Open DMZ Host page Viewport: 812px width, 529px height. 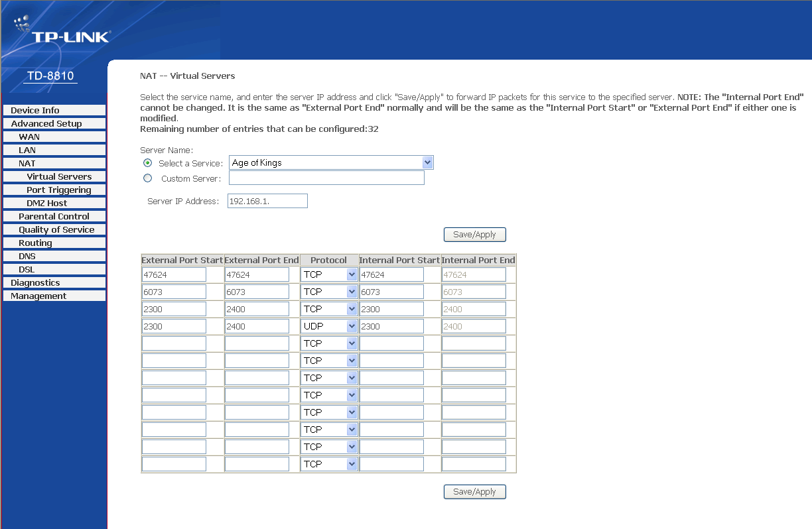click(54, 203)
